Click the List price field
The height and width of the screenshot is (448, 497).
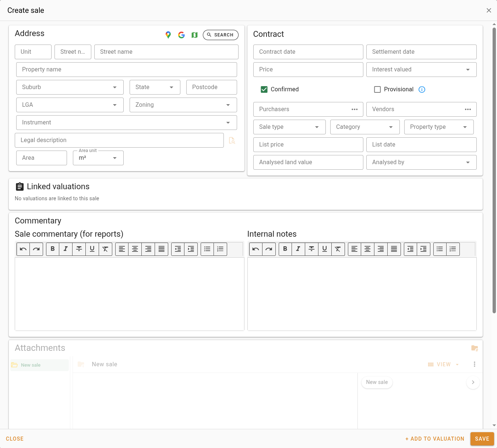click(308, 145)
